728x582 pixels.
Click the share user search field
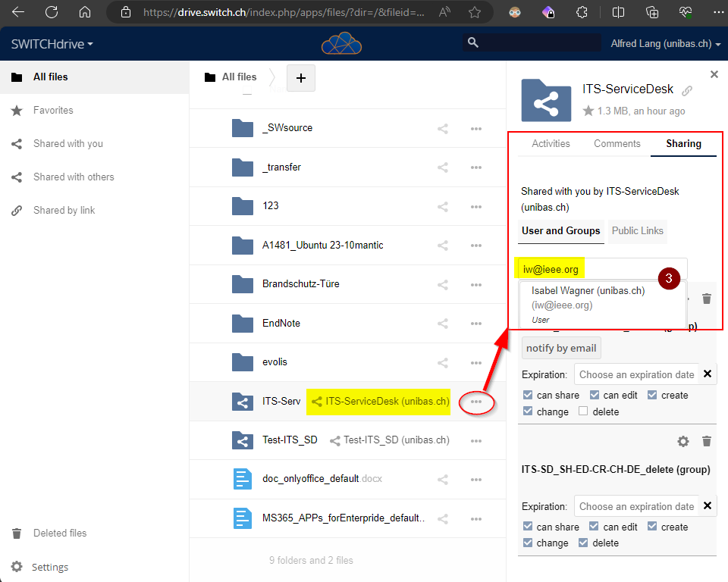click(x=602, y=269)
